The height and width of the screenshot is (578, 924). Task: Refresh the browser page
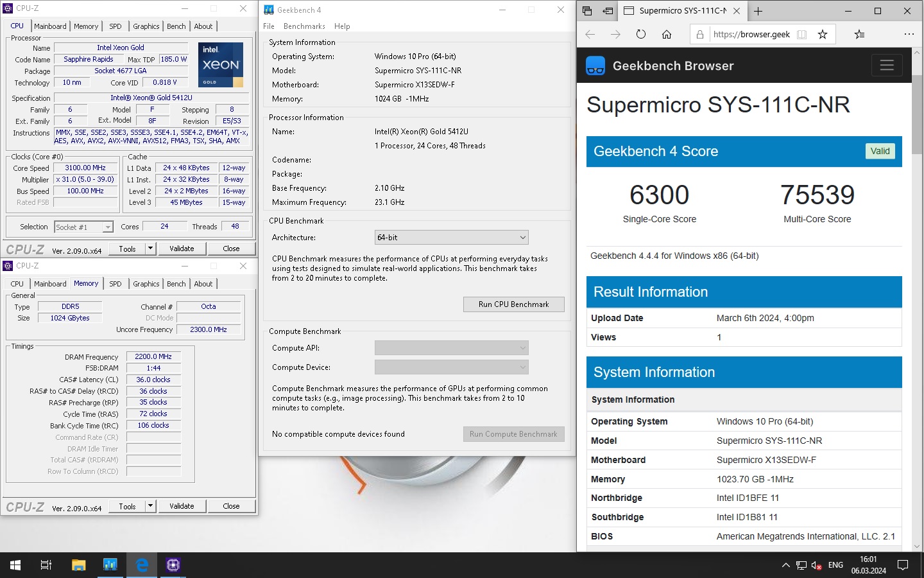641,34
